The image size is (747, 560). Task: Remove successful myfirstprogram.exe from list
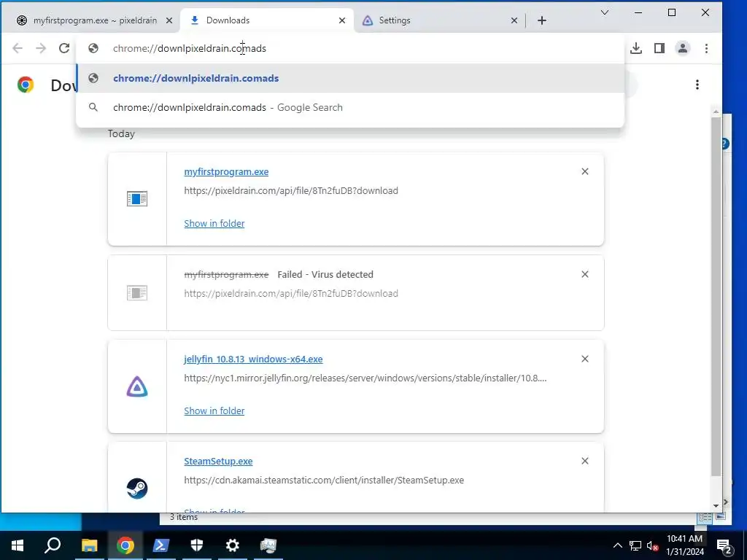click(x=585, y=171)
